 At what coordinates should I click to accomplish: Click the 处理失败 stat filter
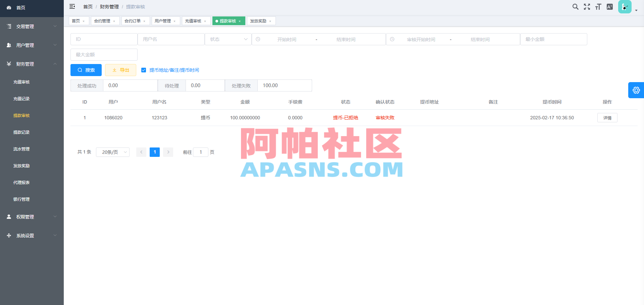pyautogui.click(x=241, y=85)
